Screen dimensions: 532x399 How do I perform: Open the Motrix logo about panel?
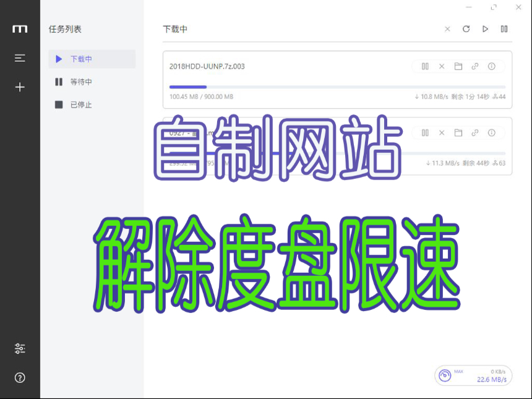pos(20,29)
